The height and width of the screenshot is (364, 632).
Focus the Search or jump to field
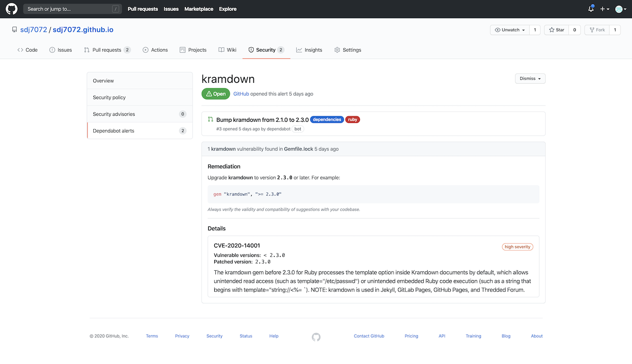(73, 9)
